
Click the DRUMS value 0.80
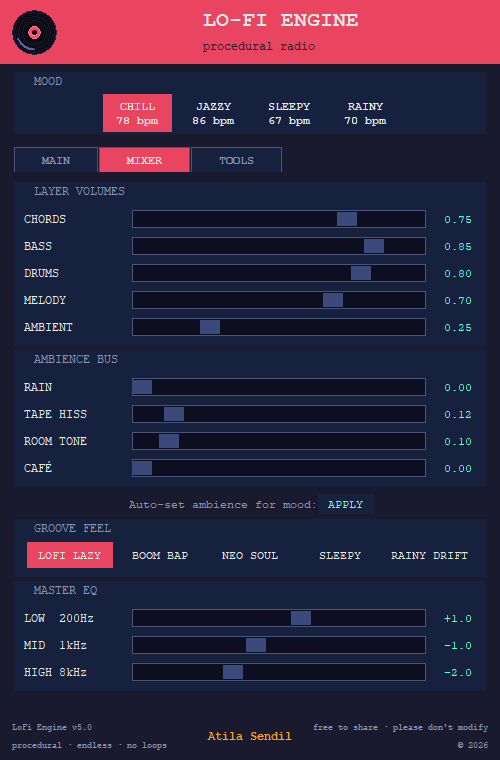(x=458, y=274)
